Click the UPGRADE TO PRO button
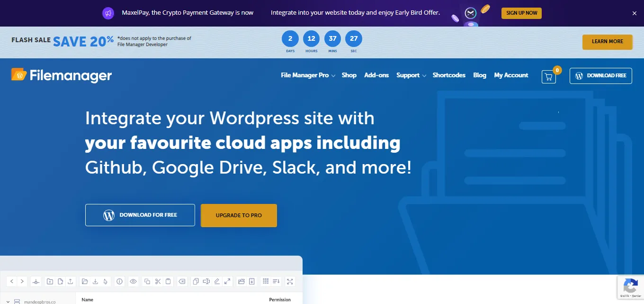This screenshot has width=644, height=304. 239,215
